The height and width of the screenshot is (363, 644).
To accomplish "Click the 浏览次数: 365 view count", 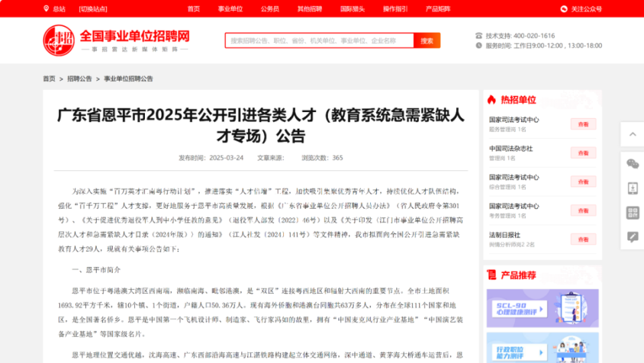I will (322, 158).
